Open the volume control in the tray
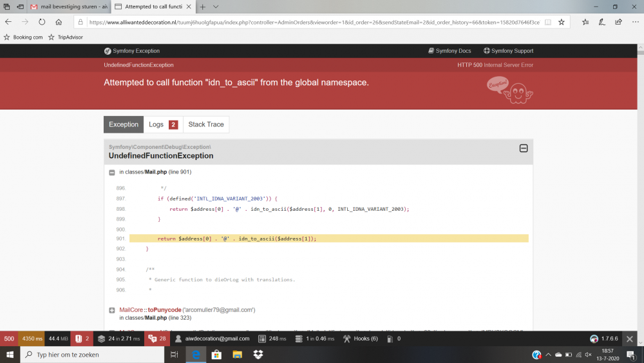This screenshot has height=363, width=644. pyautogui.click(x=589, y=355)
